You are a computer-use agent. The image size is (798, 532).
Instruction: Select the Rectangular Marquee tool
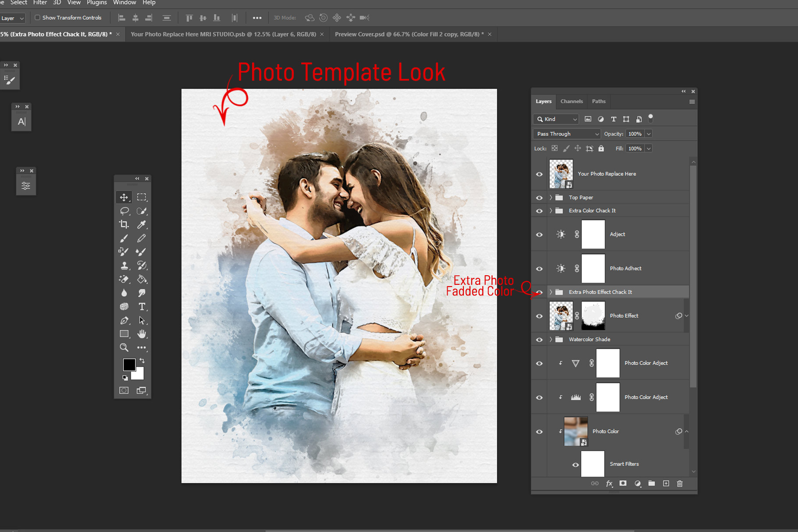(142, 197)
